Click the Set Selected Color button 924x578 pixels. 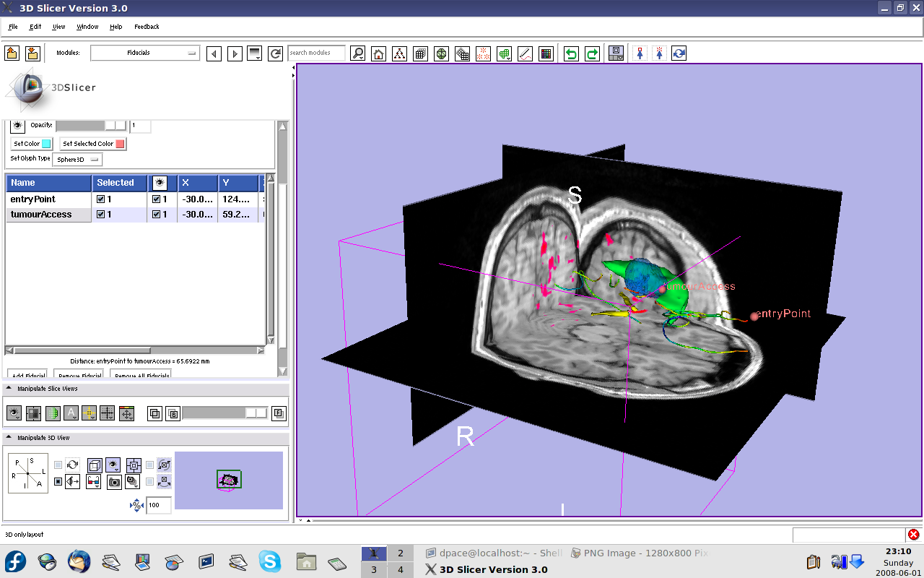click(92, 144)
